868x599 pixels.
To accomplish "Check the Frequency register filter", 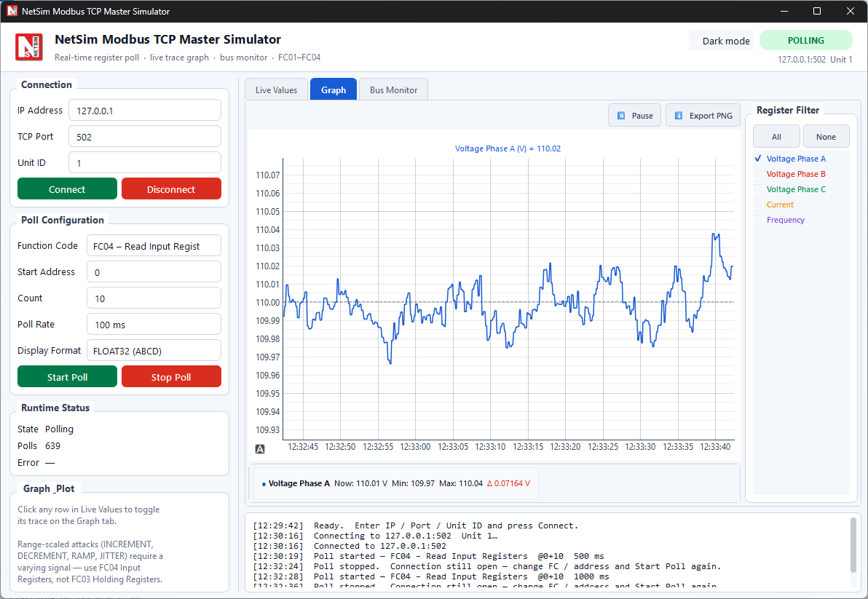I will tap(758, 220).
